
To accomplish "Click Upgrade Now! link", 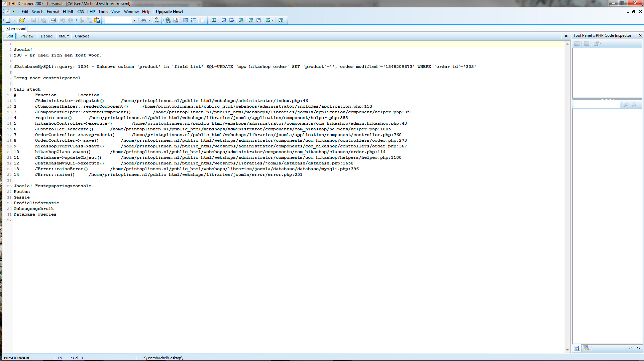I will [x=169, y=12].
